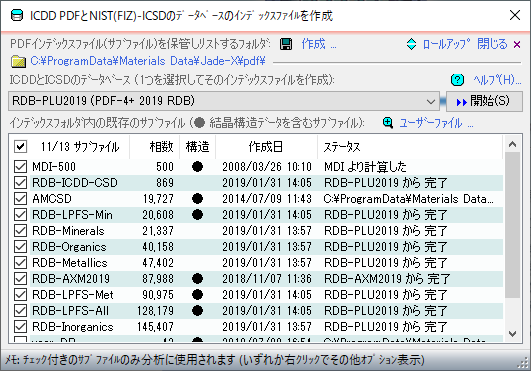Viewport: 531px width, 371px height.
Task: Click the yellow folder icon
Action: click(x=19, y=61)
